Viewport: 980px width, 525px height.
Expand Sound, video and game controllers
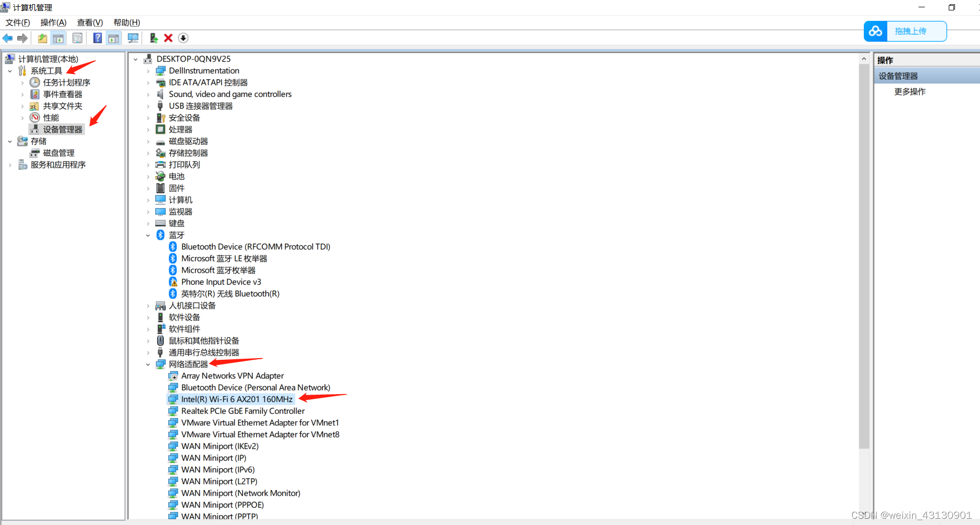click(x=148, y=94)
